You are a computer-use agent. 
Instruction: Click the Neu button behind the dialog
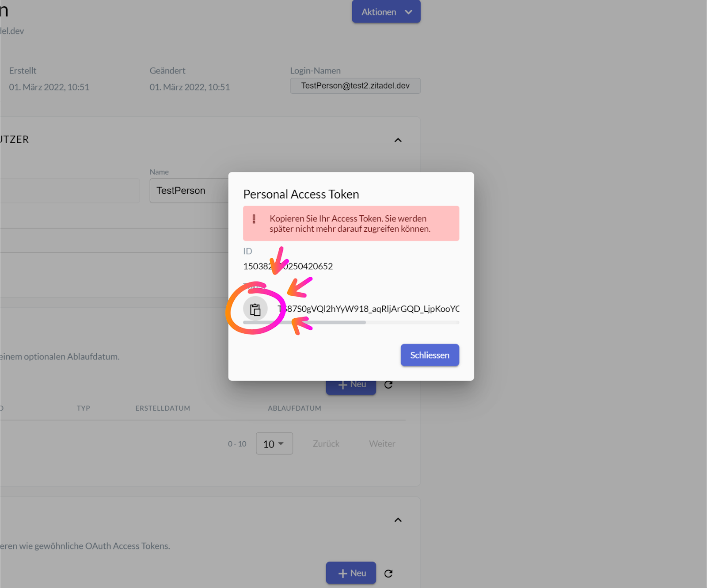pos(351,387)
